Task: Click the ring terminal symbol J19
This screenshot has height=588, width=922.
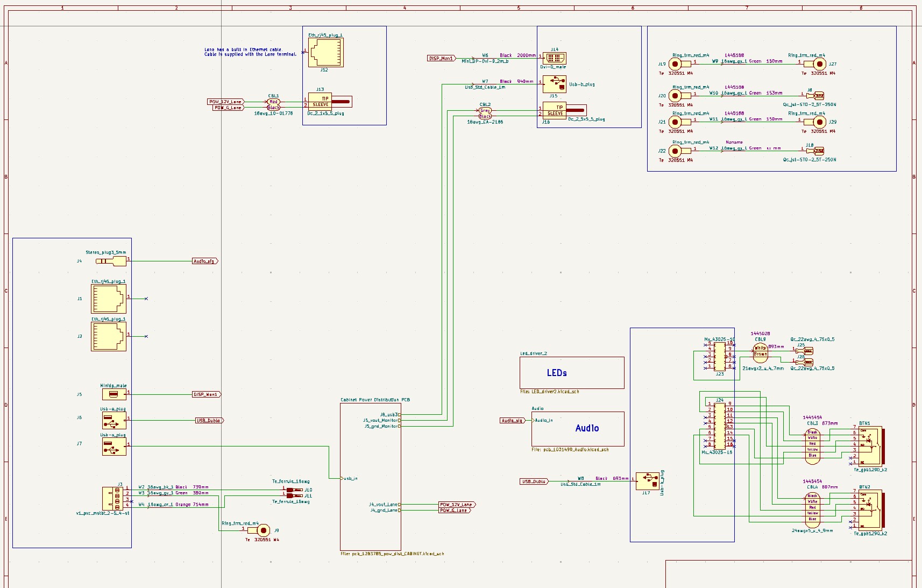Action: [x=676, y=63]
